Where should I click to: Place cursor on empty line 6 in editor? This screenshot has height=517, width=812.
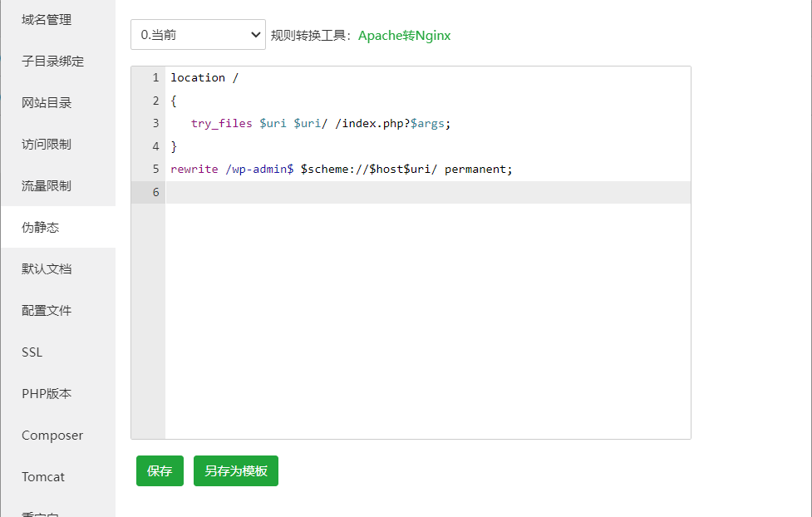tap(416, 192)
